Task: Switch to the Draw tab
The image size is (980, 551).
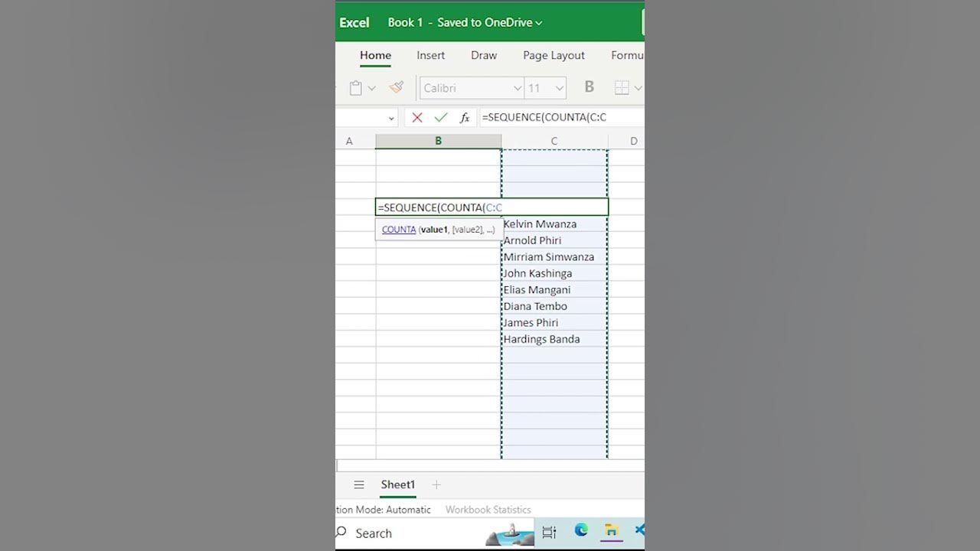Action: [x=484, y=55]
